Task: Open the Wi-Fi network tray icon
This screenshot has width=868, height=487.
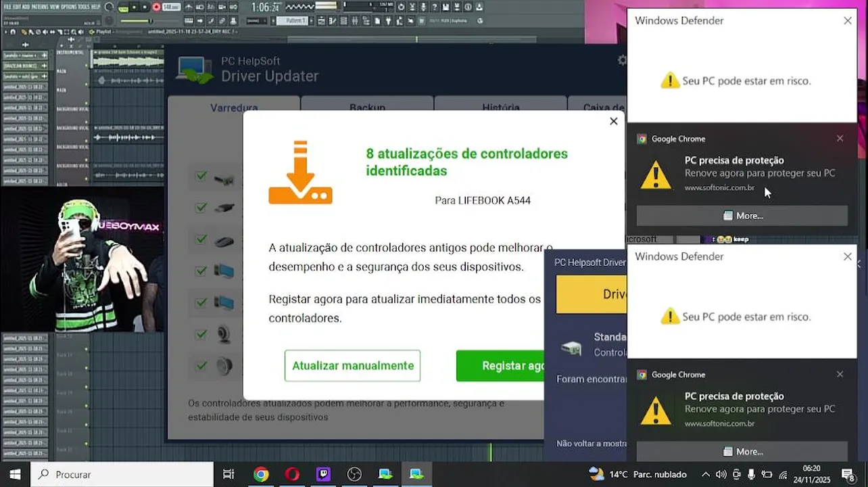Action: click(783, 475)
